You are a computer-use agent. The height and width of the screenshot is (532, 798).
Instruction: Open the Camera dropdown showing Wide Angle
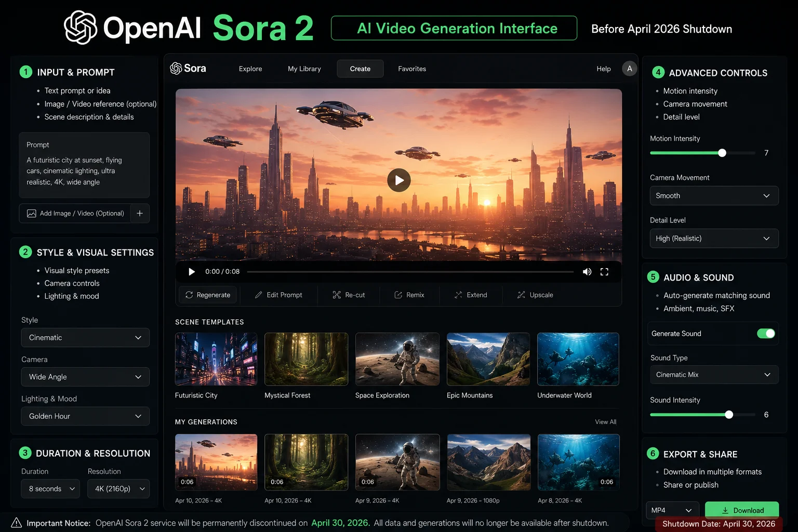click(x=85, y=377)
